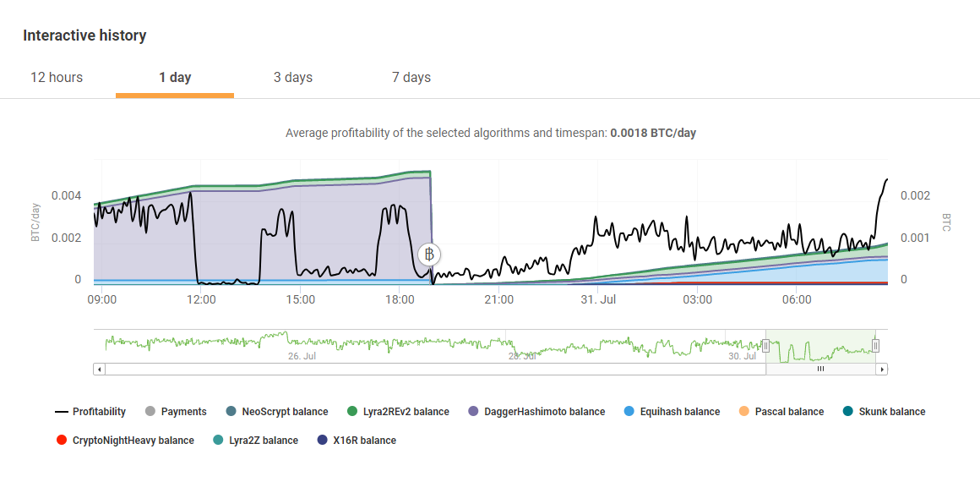Select the 1 day tab
Viewport: 980px width, 482px height.
(175, 78)
